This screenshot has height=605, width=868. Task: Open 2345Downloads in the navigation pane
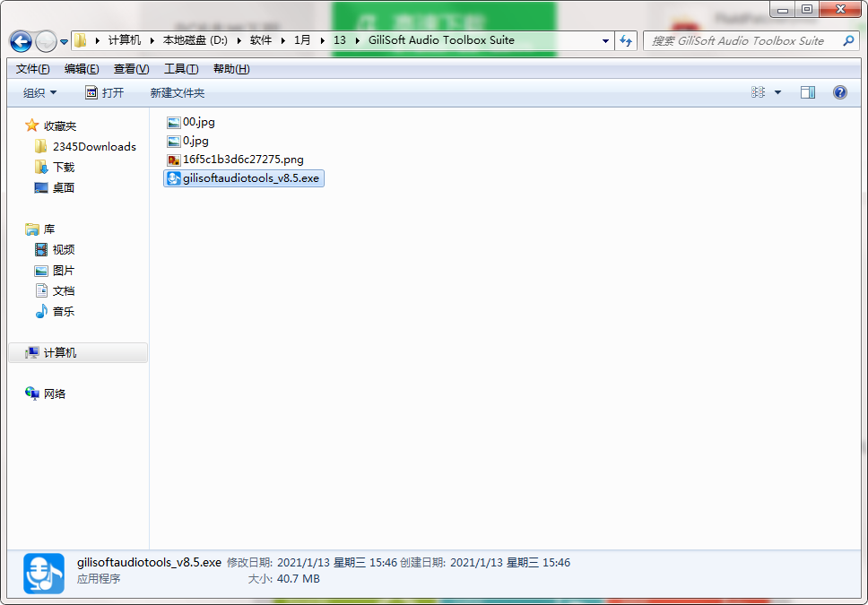[x=94, y=147]
